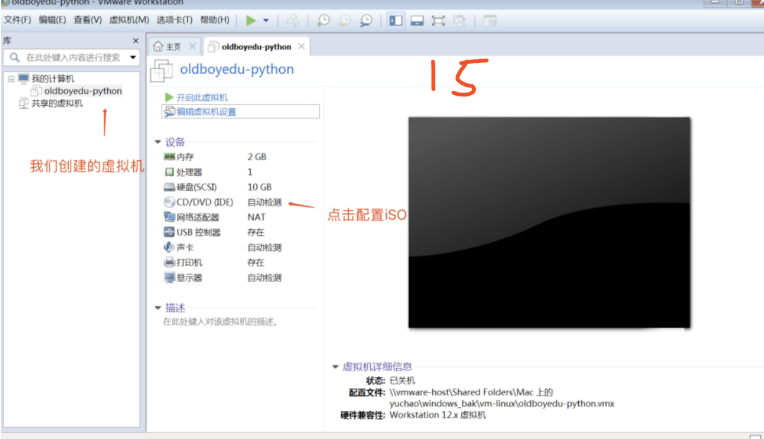This screenshot has height=439, width=764.
Task: Click the 显示器 display icon
Action: point(169,278)
